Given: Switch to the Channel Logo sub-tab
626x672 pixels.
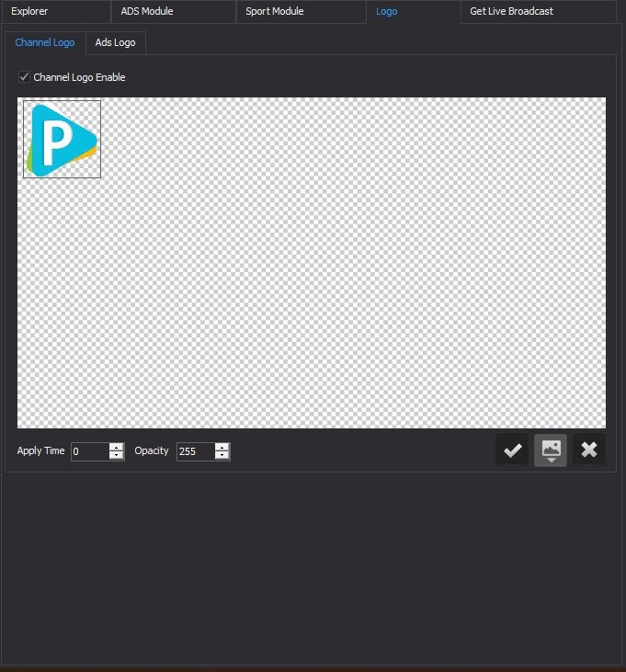Looking at the screenshot, I should tap(45, 43).
